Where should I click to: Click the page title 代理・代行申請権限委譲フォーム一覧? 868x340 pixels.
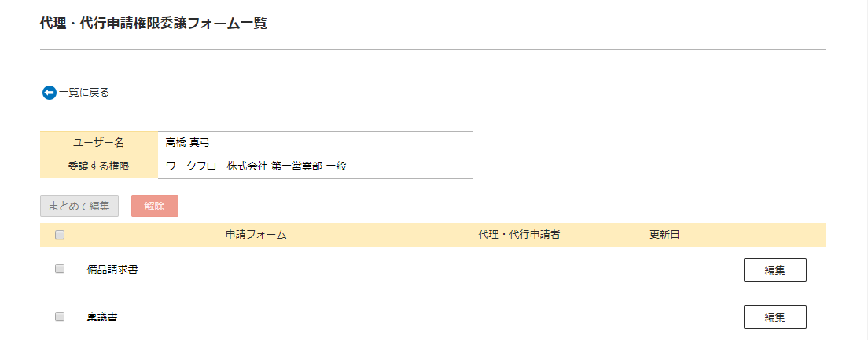pos(154,24)
